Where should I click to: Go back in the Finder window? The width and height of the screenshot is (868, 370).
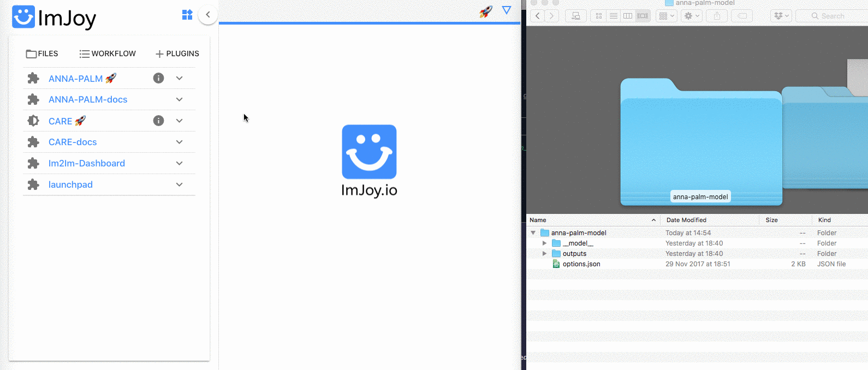(x=538, y=16)
